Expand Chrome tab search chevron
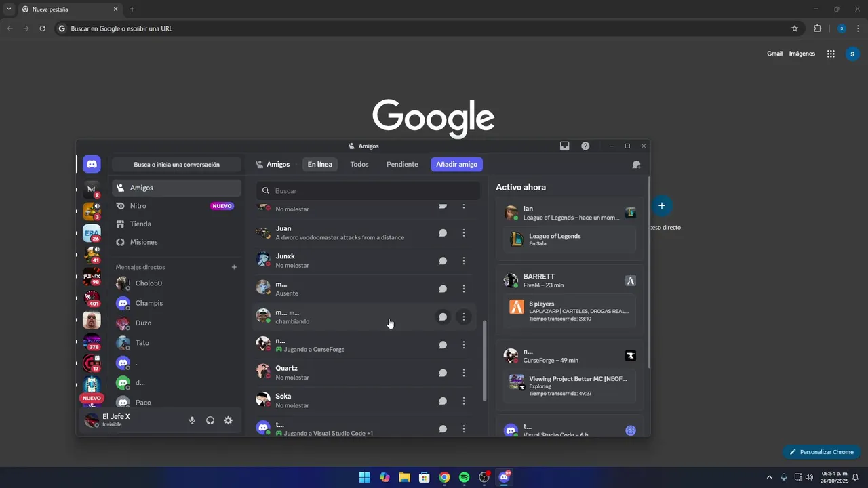The width and height of the screenshot is (868, 488). point(9,9)
